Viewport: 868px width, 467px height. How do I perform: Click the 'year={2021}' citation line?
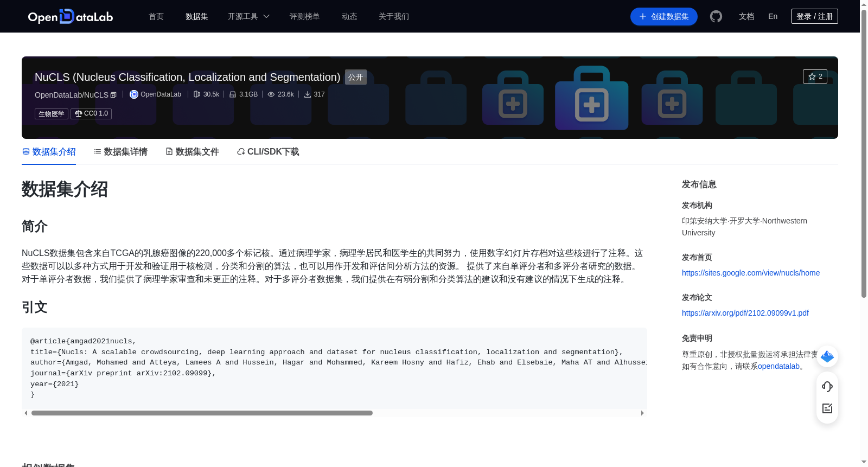[x=54, y=384]
